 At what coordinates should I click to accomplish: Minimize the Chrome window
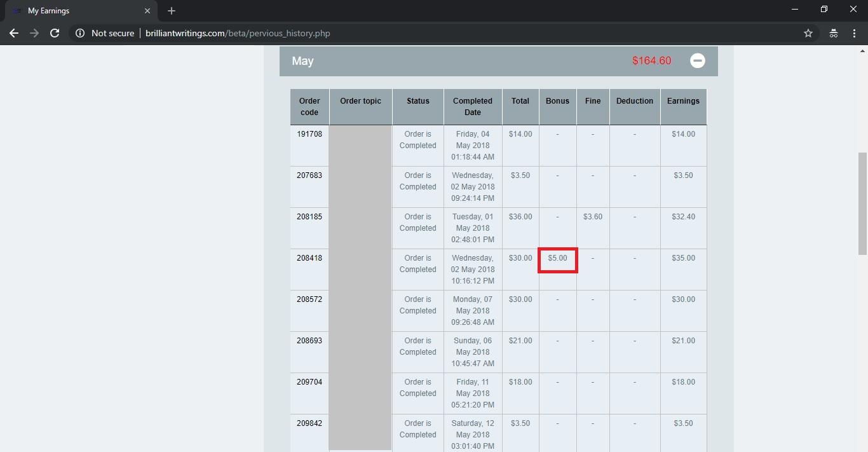click(x=795, y=10)
